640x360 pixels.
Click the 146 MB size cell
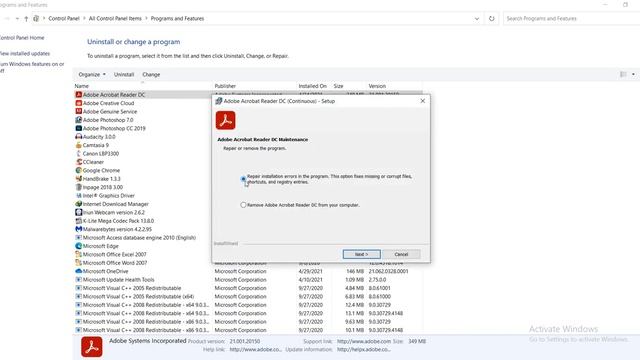coord(355,271)
